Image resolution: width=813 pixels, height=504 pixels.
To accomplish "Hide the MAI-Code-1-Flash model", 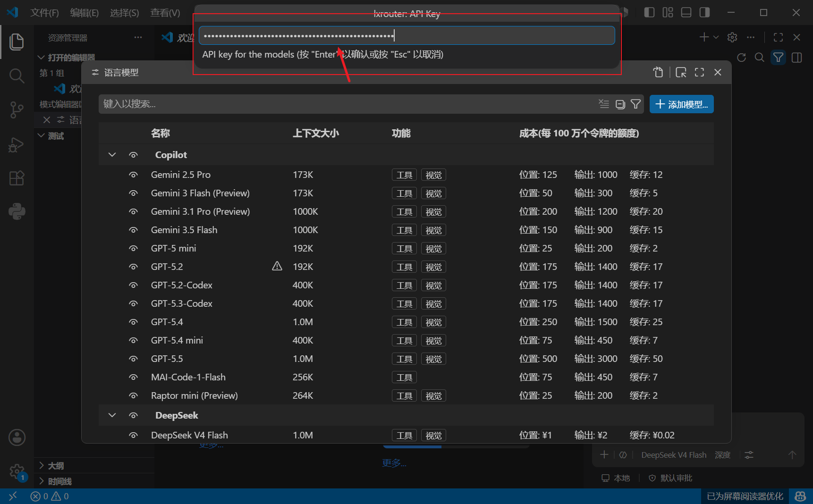I will tap(134, 378).
